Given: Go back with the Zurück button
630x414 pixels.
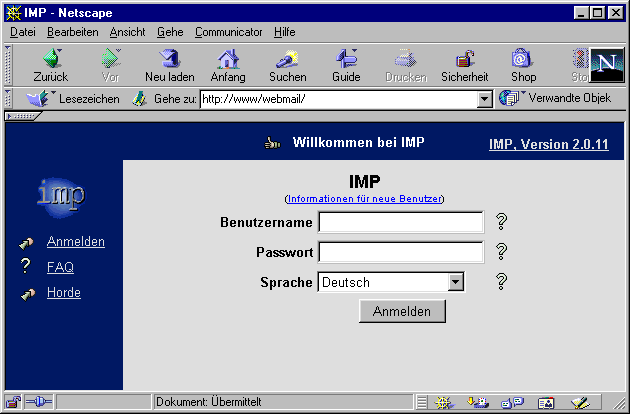Looking at the screenshot, I should tap(51, 65).
